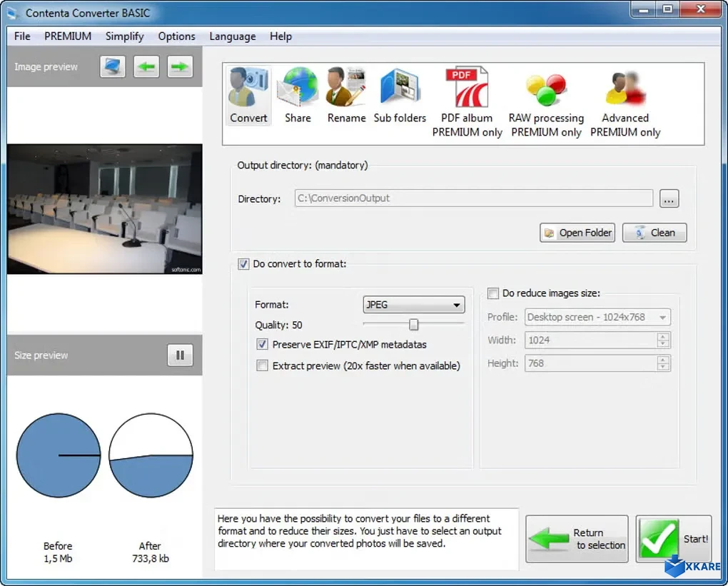728x586 pixels.
Task: Click the Directory path input field
Action: pos(474,198)
